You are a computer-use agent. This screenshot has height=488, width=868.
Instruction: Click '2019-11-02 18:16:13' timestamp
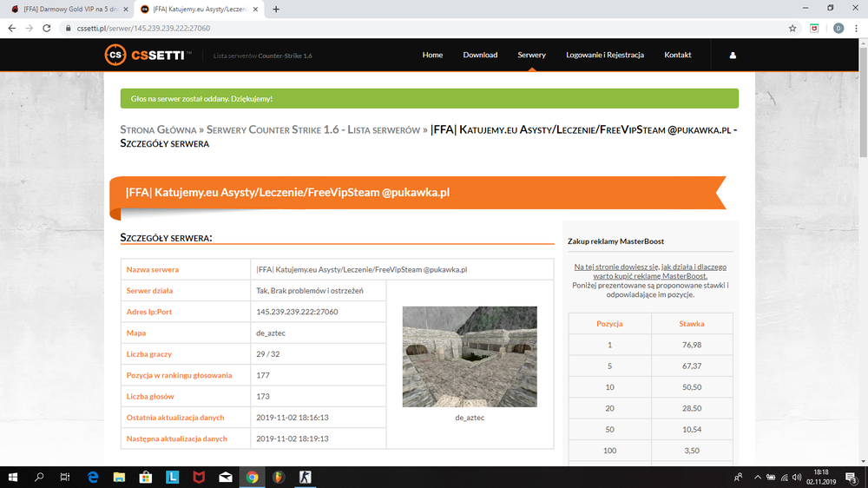point(292,417)
